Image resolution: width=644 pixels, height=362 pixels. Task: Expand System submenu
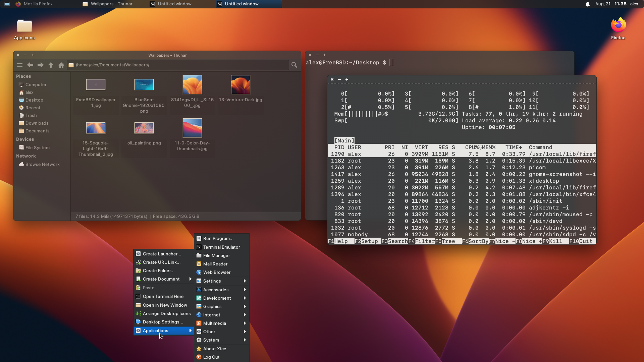222,340
